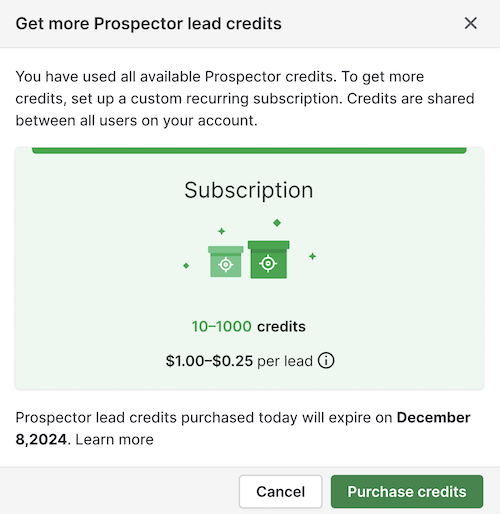Click the used all available credits description
The image size is (500, 514).
click(x=245, y=99)
